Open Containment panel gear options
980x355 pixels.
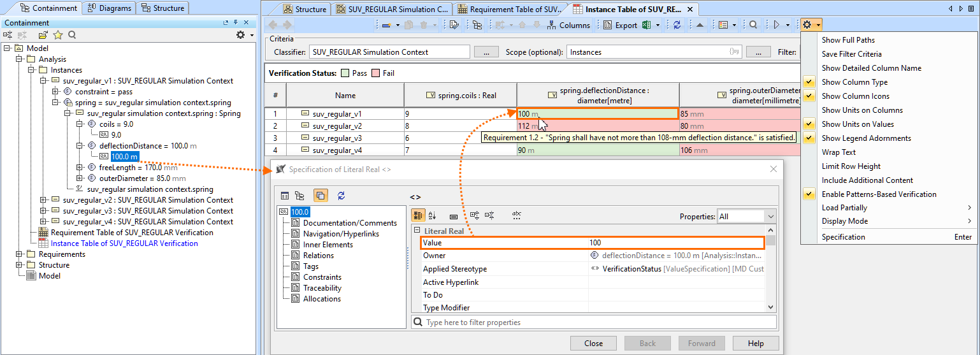coord(241,35)
